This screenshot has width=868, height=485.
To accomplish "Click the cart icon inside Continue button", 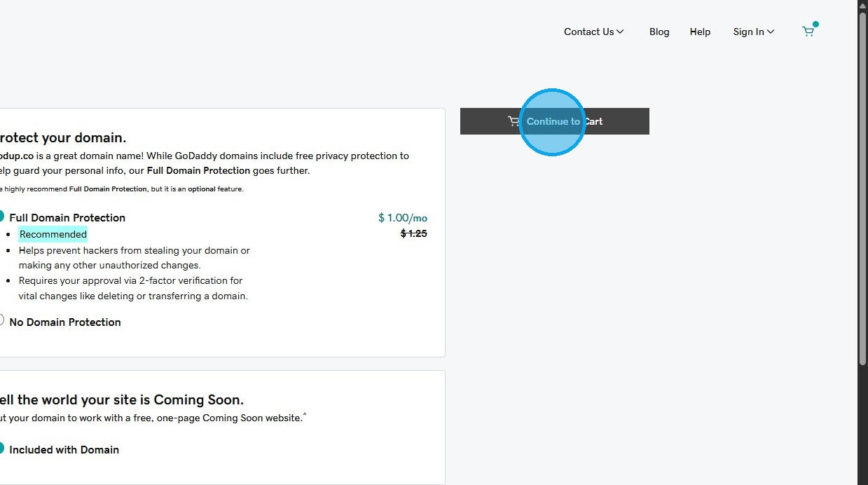I will pyautogui.click(x=514, y=121).
